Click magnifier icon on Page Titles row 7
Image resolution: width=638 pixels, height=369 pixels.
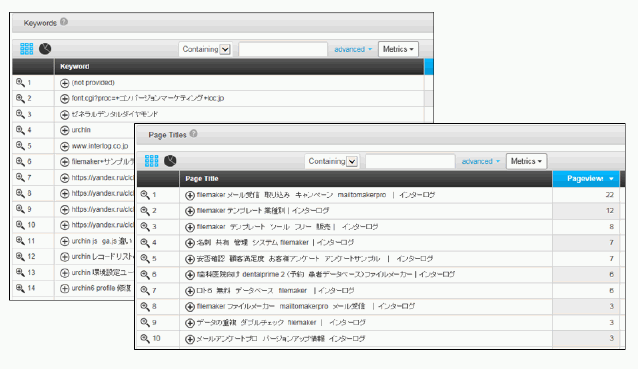coord(145,290)
